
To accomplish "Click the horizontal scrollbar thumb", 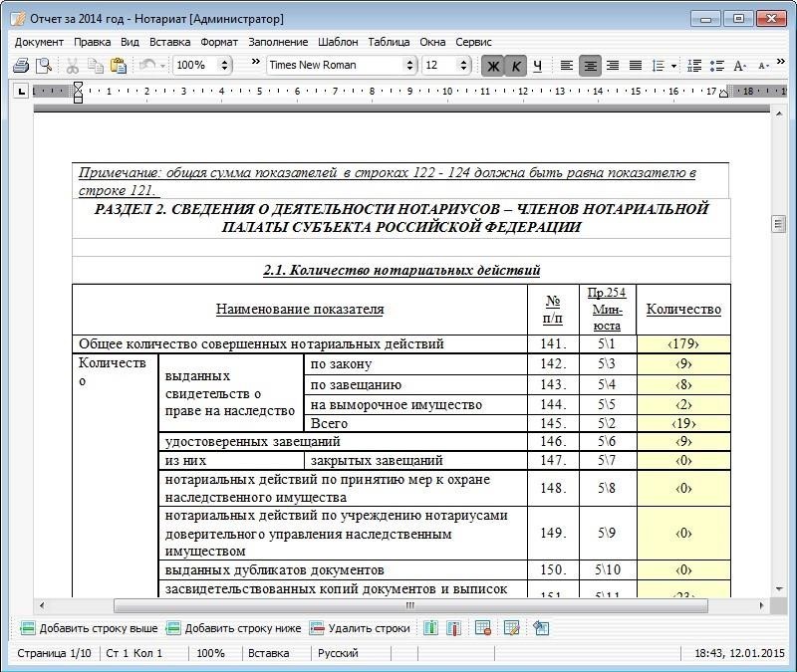I will pos(410,605).
